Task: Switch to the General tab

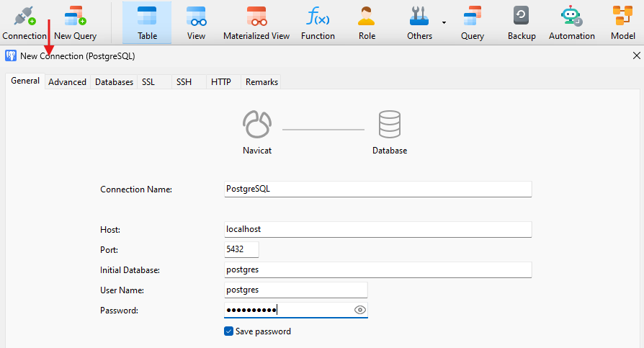Action: point(25,81)
